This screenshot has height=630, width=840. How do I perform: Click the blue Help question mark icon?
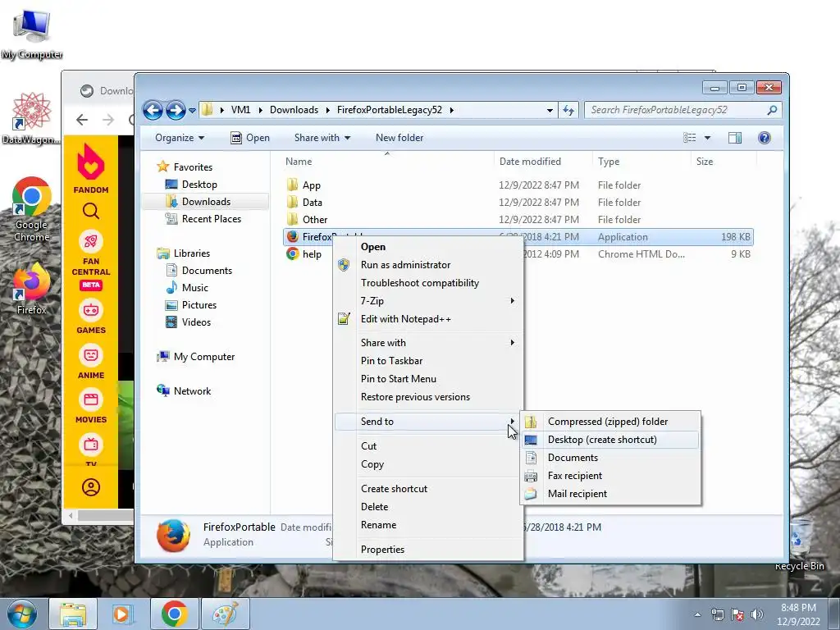pos(765,138)
